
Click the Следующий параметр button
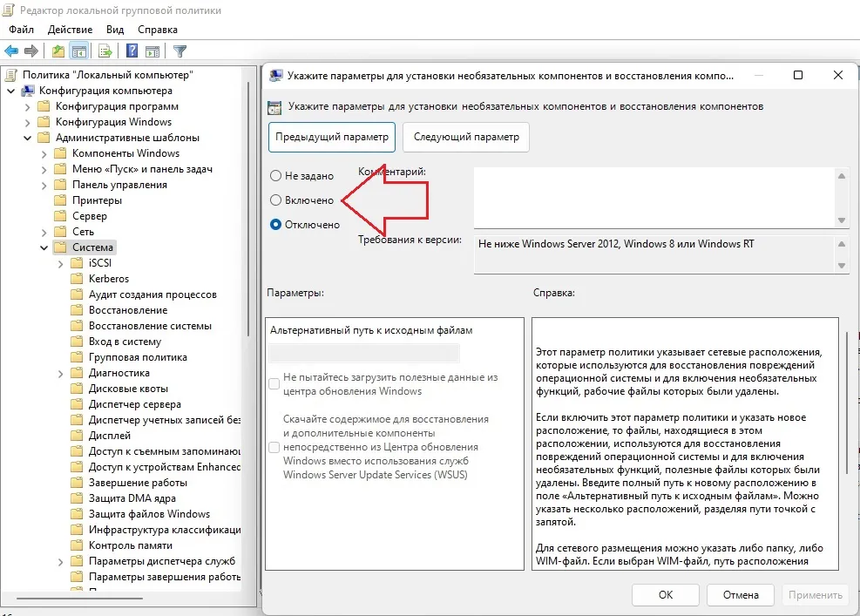point(466,137)
